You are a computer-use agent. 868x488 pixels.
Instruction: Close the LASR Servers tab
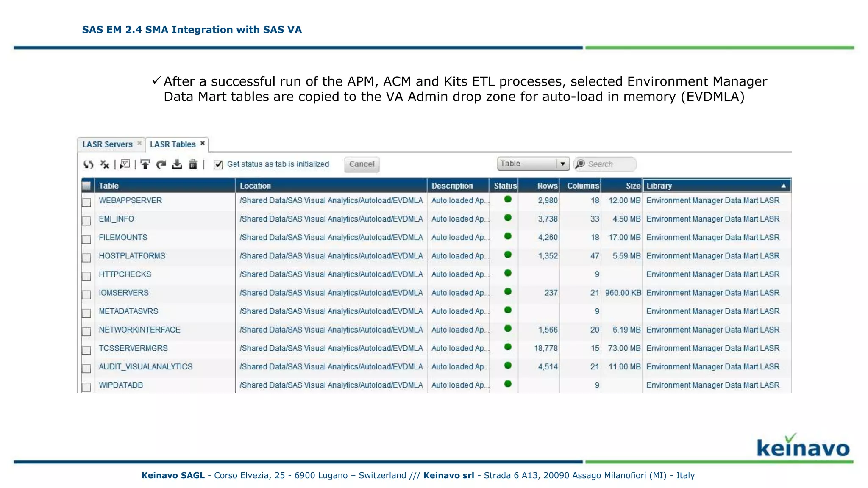(139, 143)
